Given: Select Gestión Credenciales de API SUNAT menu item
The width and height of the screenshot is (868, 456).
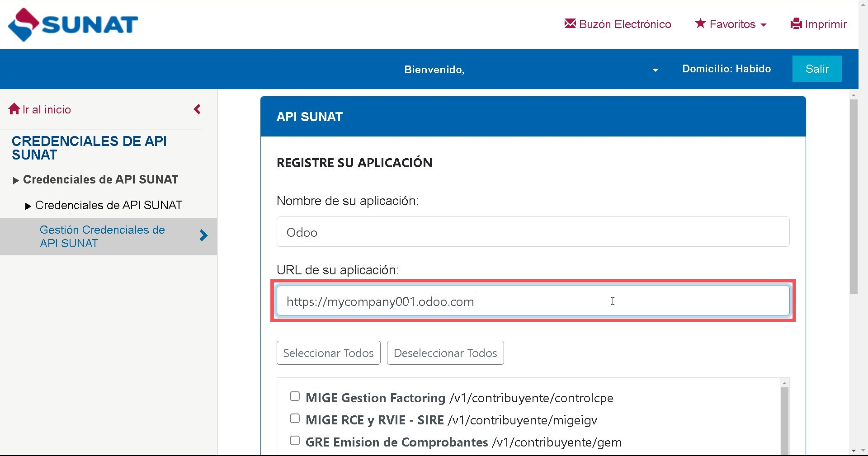Looking at the screenshot, I should pos(108,236).
